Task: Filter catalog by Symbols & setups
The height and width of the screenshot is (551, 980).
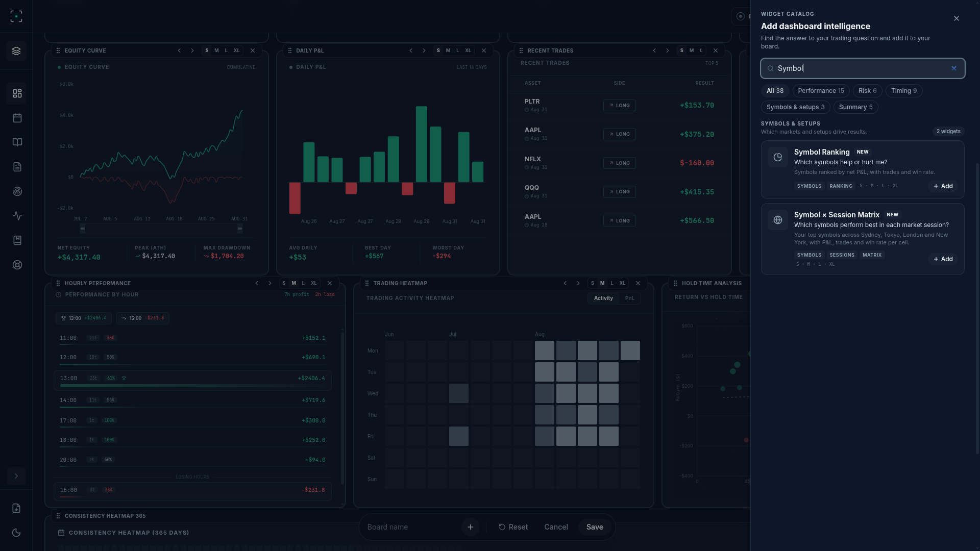Action: 795,107
